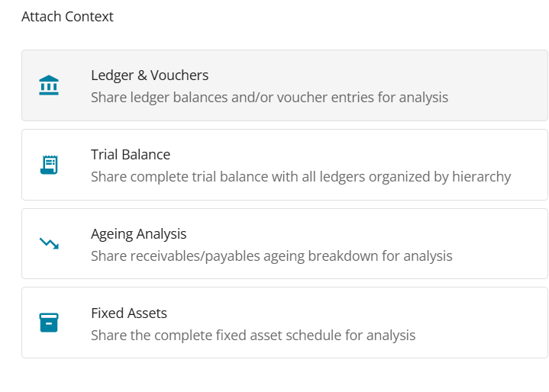The width and height of the screenshot is (549, 392).
Task: Click the Trial Balance receipt document icon
Action: pyautogui.click(x=49, y=165)
